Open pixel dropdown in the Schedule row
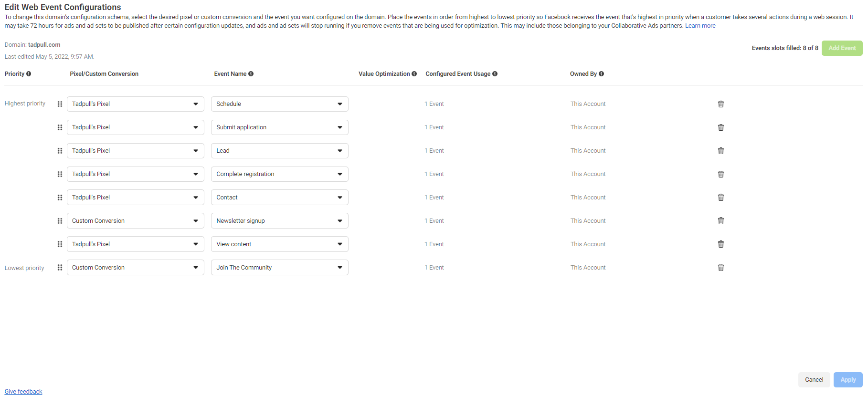The width and height of the screenshot is (868, 396). (136, 104)
